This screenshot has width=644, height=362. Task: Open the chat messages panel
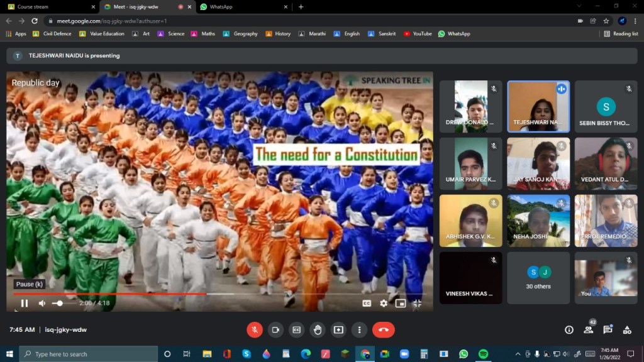click(x=608, y=329)
